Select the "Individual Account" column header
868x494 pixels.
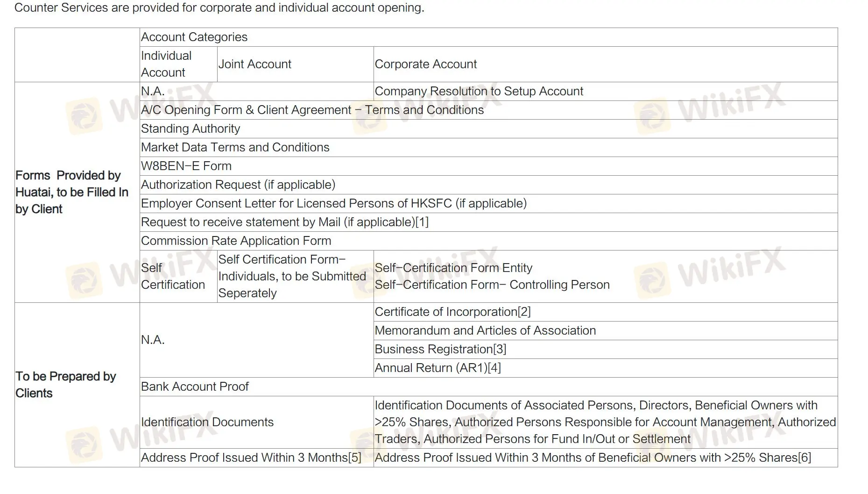pos(166,64)
